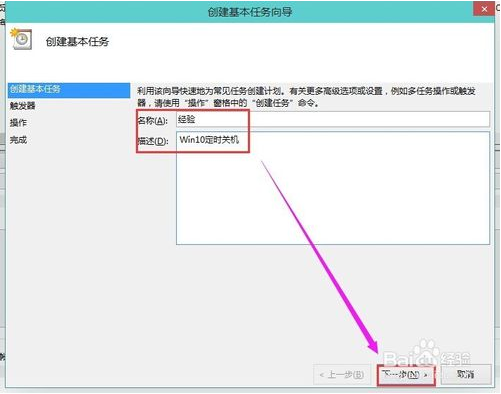The image size is (501, 394).
Task: Click inside the 描述 description text area
Action: (x=333, y=188)
